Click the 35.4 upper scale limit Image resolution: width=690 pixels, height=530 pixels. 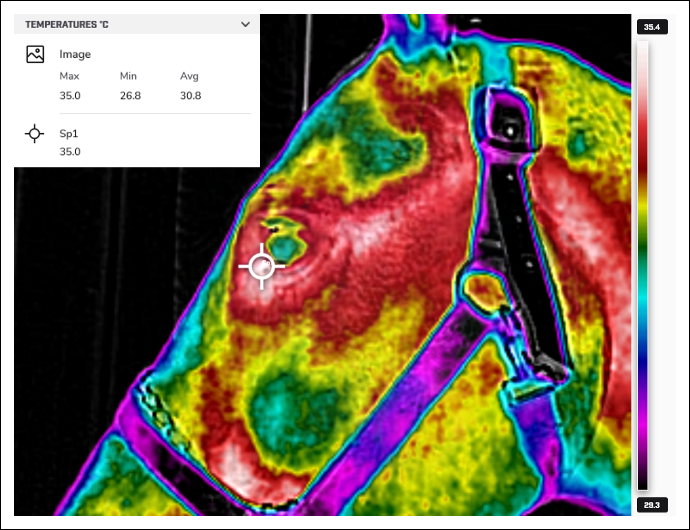pos(652,27)
